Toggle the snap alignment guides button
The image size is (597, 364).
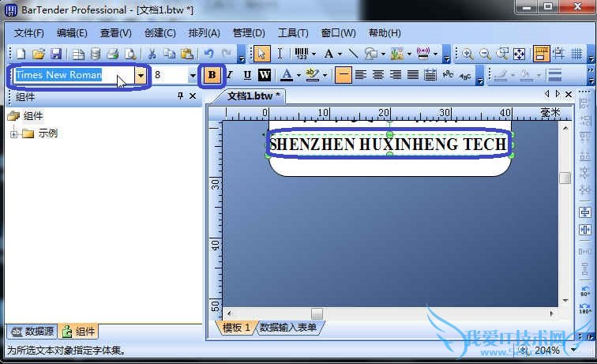[x=559, y=54]
